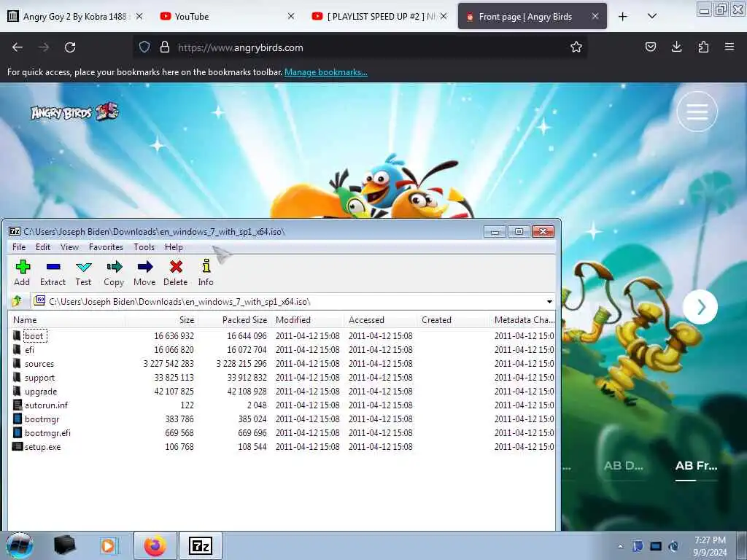Screen dimensions: 747x560
Task: Click the Extract toolbar icon
Action: click(53, 273)
